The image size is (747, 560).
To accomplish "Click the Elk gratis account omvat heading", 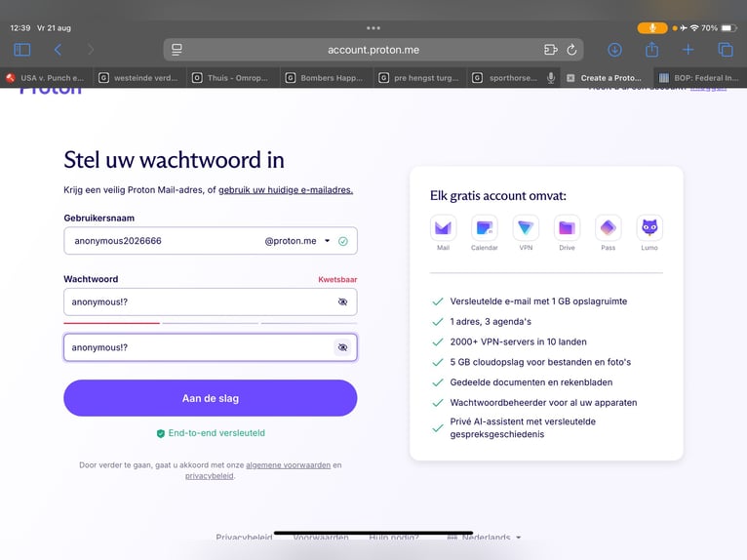I will [498, 196].
